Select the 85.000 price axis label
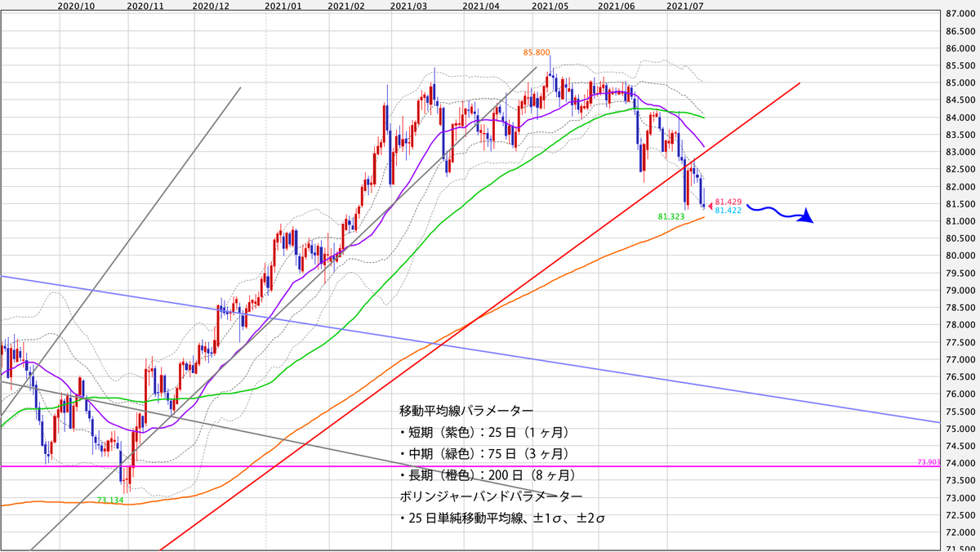This screenshot has width=980, height=552. [x=962, y=83]
